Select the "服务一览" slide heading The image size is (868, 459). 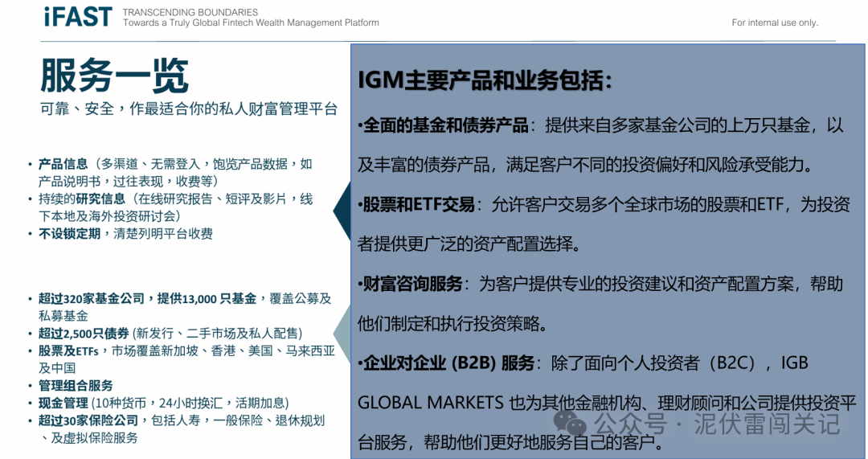pos(115,76)
